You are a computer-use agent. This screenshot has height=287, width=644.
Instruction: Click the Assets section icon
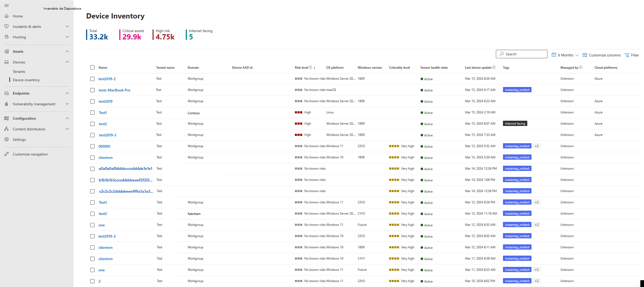click(6, 51)
